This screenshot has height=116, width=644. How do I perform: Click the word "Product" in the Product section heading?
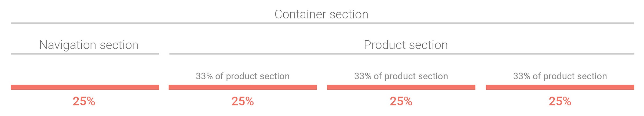tap(385, 45)
